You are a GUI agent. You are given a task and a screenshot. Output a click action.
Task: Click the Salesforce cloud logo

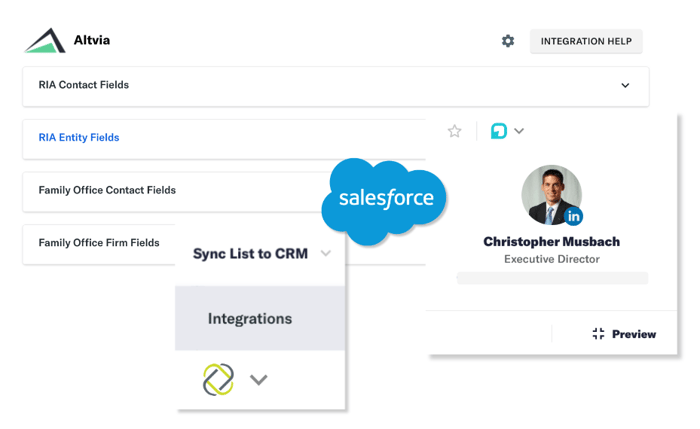pyautogui.click(x=384, y=201)
